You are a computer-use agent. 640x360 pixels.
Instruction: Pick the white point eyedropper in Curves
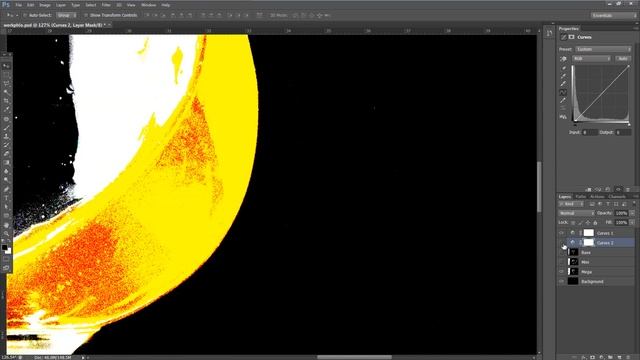pyautogui.click(x=563, y=84)
